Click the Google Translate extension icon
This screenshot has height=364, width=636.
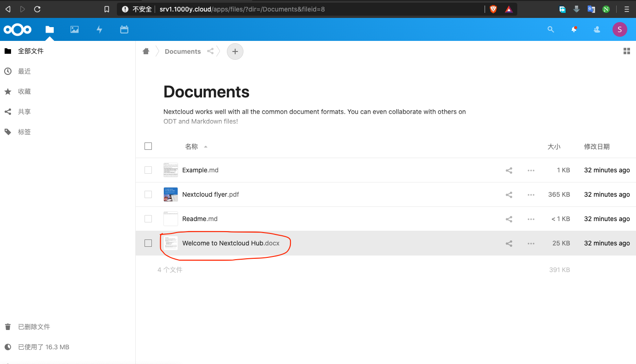591,9
